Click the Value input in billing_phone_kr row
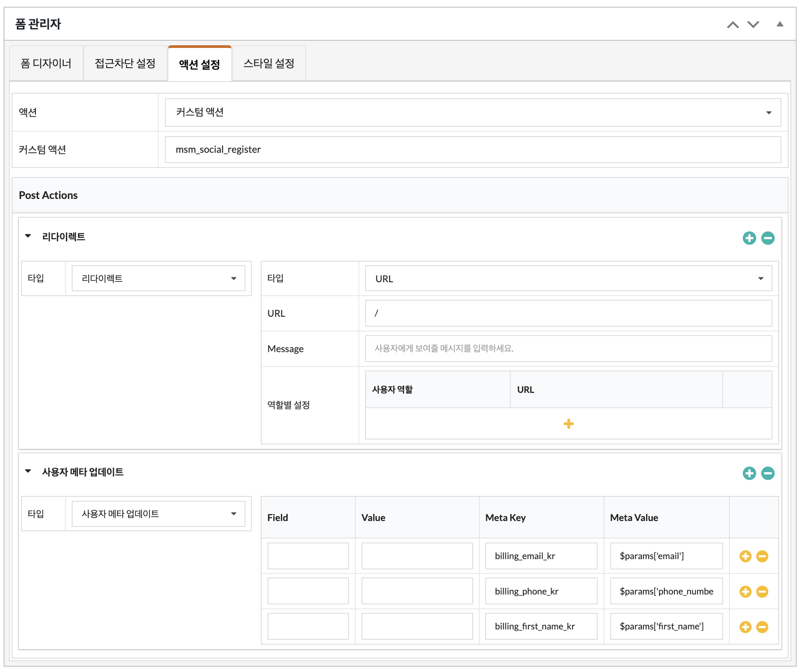 click(417, 591)
